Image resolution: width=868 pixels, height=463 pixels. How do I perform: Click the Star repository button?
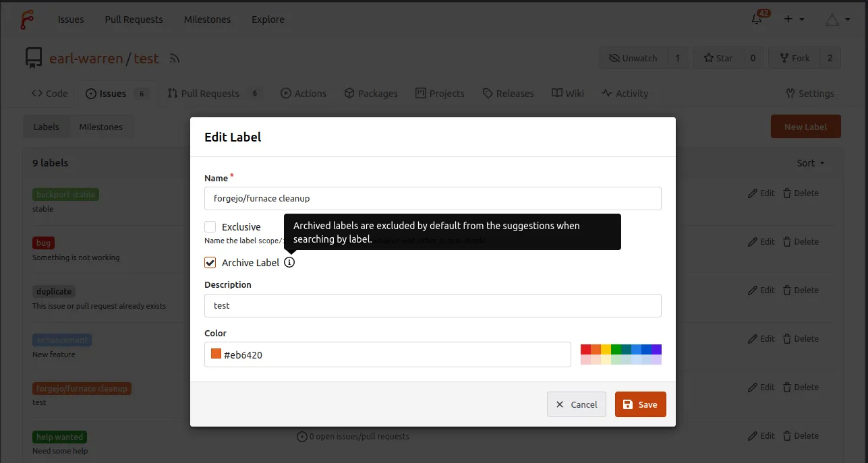[x=718, y=58]
